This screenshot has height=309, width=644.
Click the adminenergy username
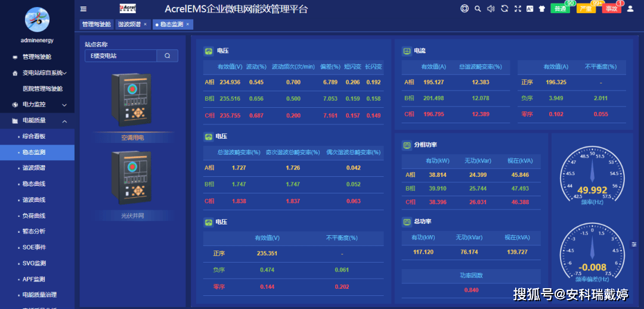37,40
